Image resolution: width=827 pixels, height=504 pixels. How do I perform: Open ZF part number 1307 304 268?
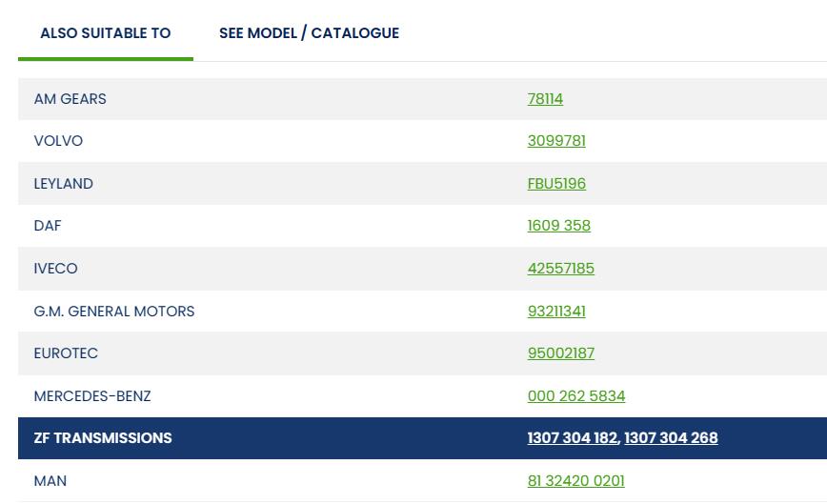(671, 438)
